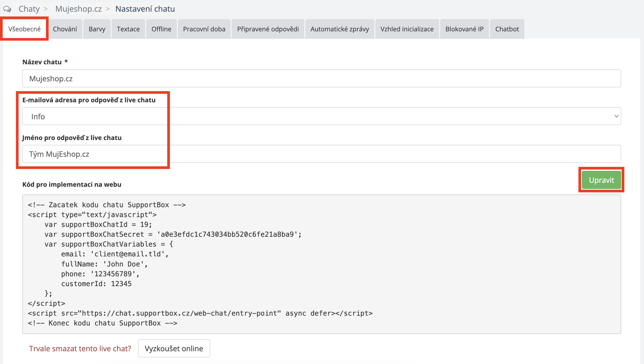Switch to the Textace tab

coord(128,29)
